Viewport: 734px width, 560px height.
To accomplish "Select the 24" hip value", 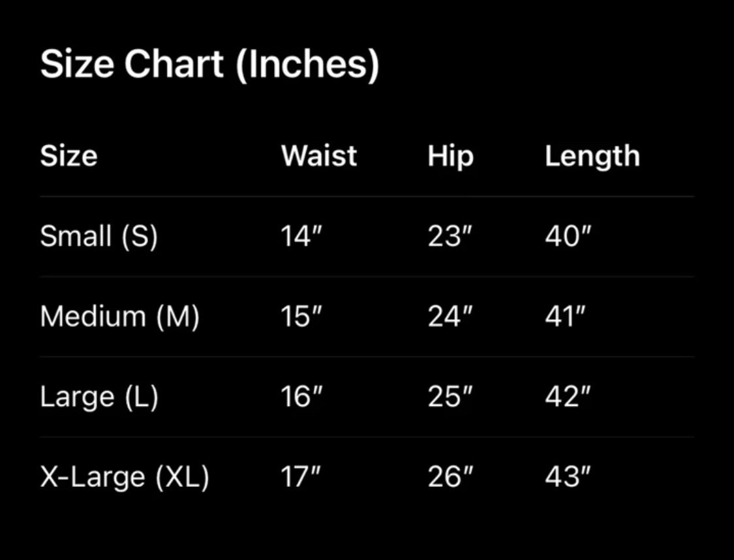I will click(450, 317).
